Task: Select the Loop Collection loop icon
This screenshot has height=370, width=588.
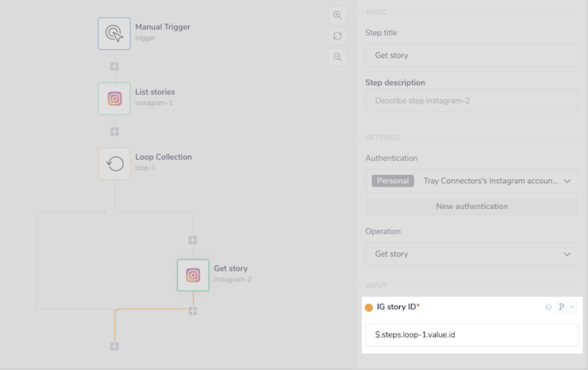Action: coord(113,164)
